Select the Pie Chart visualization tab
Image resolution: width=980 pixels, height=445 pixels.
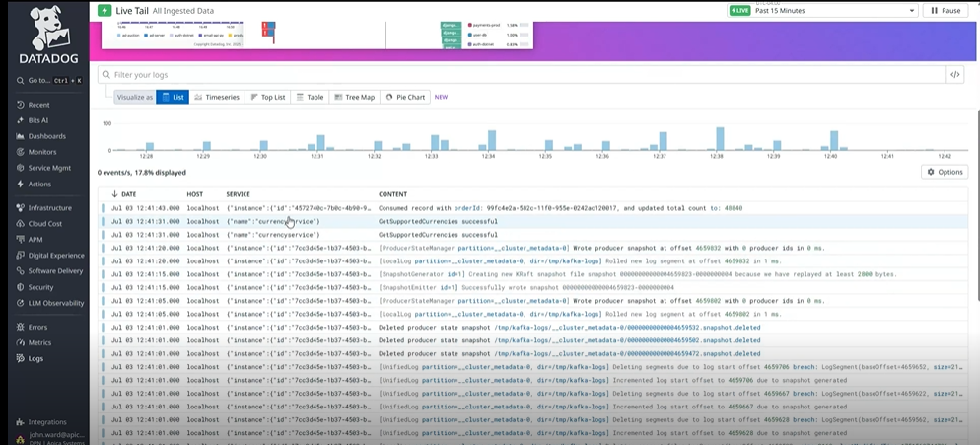405,98
